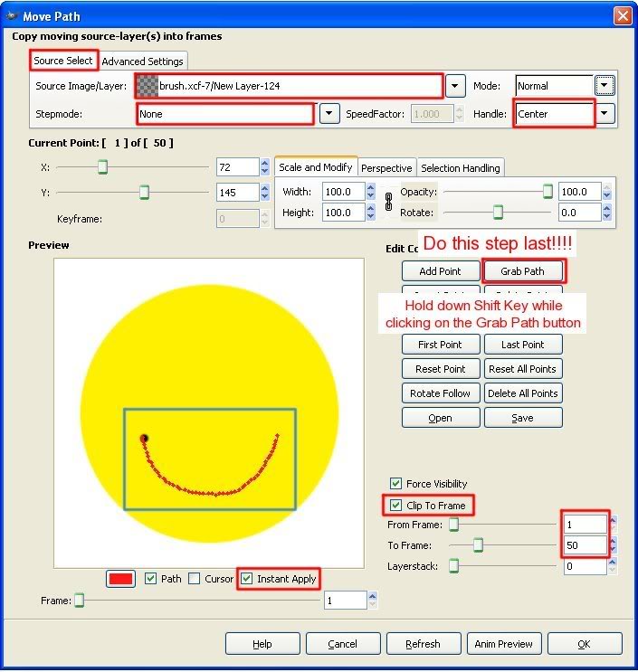Open the Source Image/Layer dropdown

[455, 86]
